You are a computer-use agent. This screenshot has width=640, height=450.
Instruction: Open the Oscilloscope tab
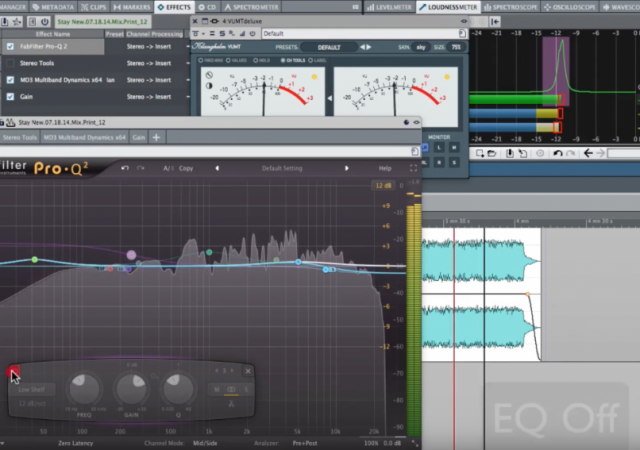[570, 7]
